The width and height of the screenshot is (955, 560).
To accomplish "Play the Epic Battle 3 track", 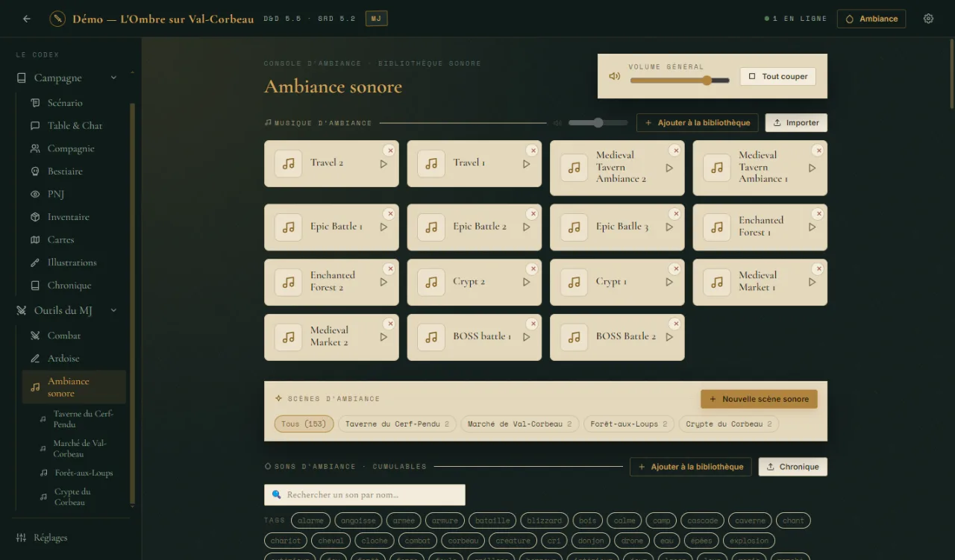I will pos(669,227).
